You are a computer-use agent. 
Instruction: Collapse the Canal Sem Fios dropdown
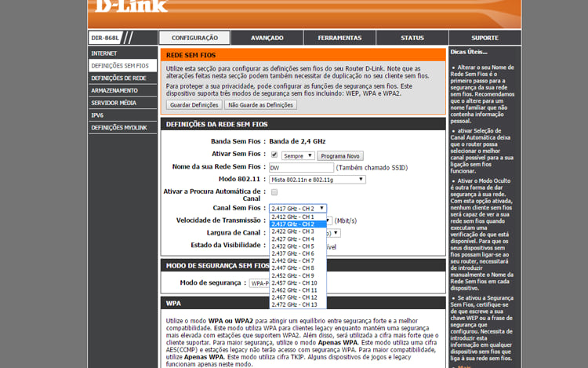coord(298,208)
